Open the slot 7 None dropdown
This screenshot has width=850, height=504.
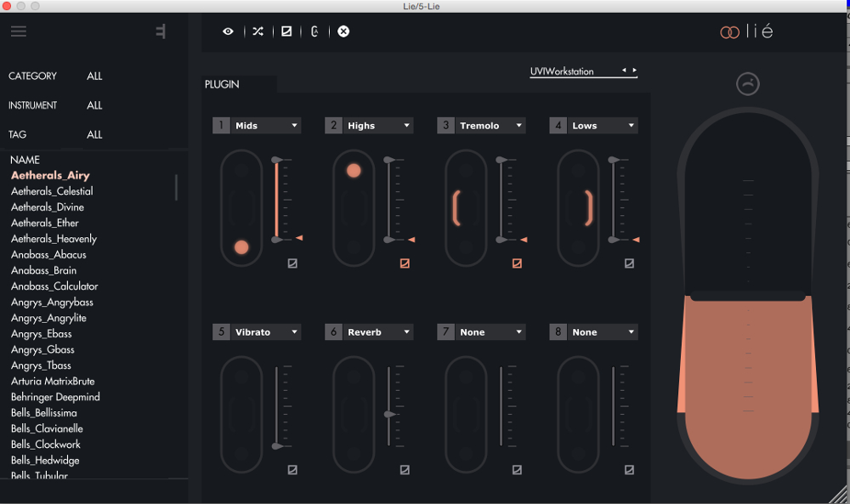[x=490, y=331]
